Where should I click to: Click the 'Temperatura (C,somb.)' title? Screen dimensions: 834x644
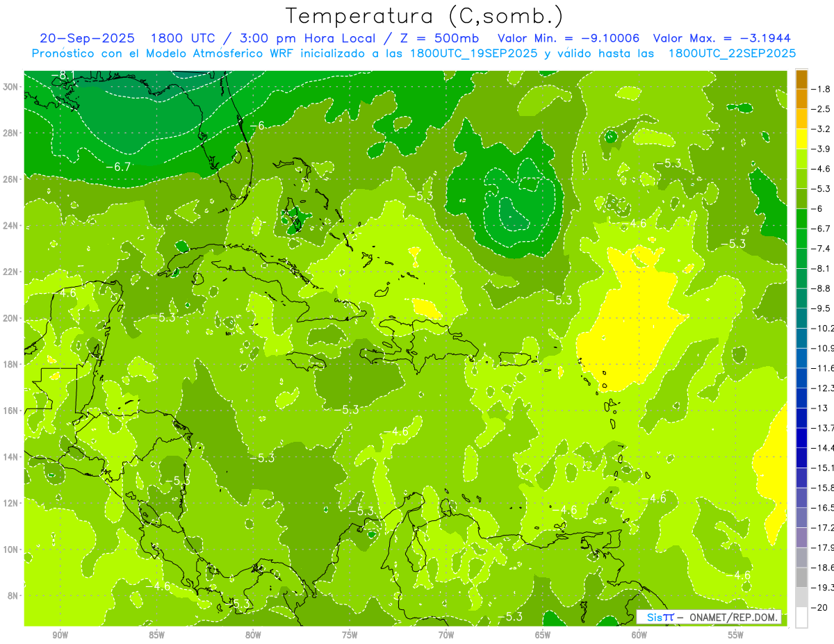424,16
